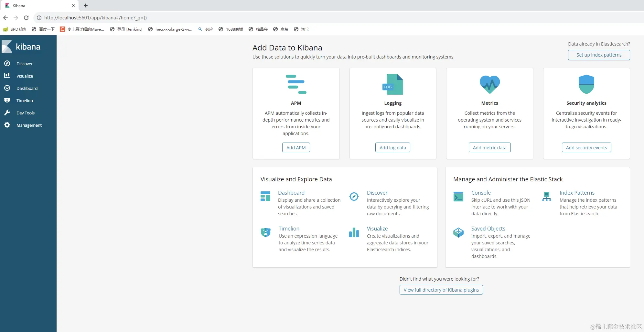Click the browser forward arrow

[16, 18]
